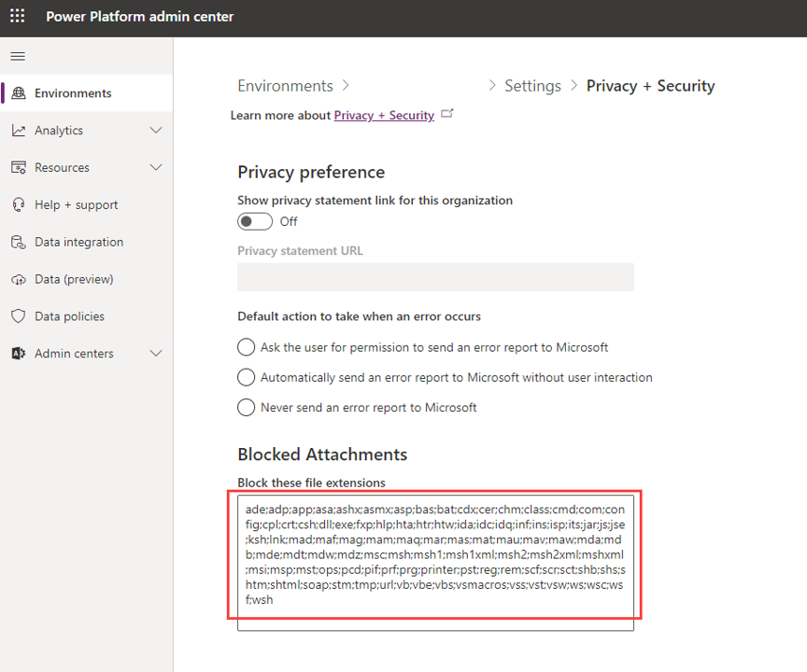This screenshot has width=807, height=672.
Task: Open Data (preview) page
Action: pyautogui.click(x=87, y=279)
